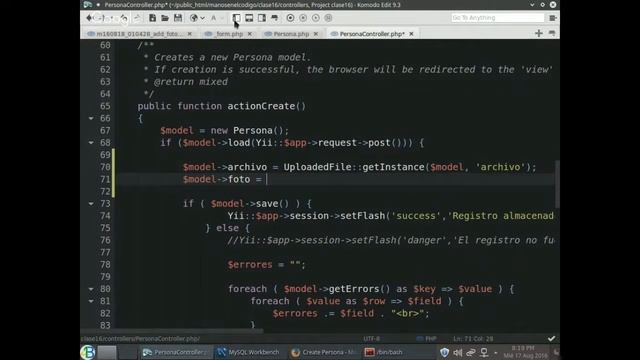
Task: Click 'getErrors' on line 80
Action: point(354,289)
